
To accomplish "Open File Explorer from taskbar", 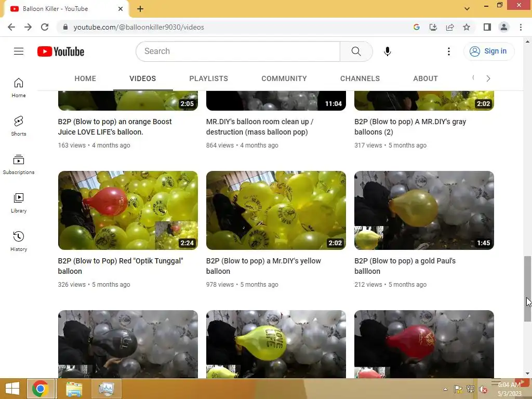I will tap(74, 389).
